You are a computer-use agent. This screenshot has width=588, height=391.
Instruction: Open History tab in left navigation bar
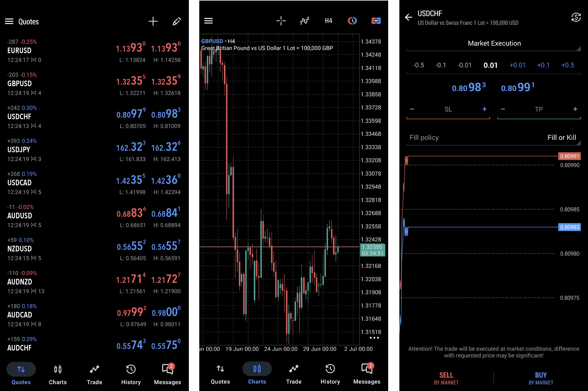131,374
